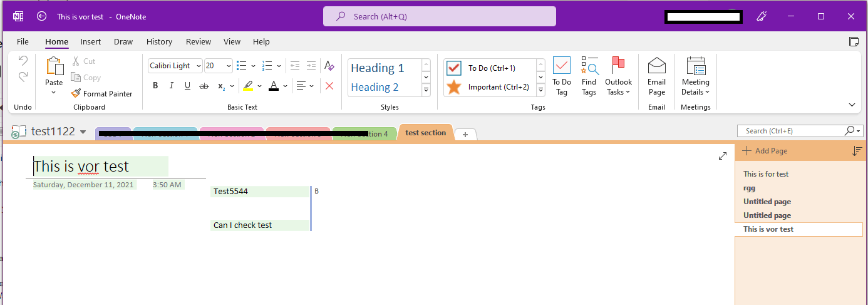Expand the Styles gallery
Viewport: 868px width, 305px height.
point(426,90)
